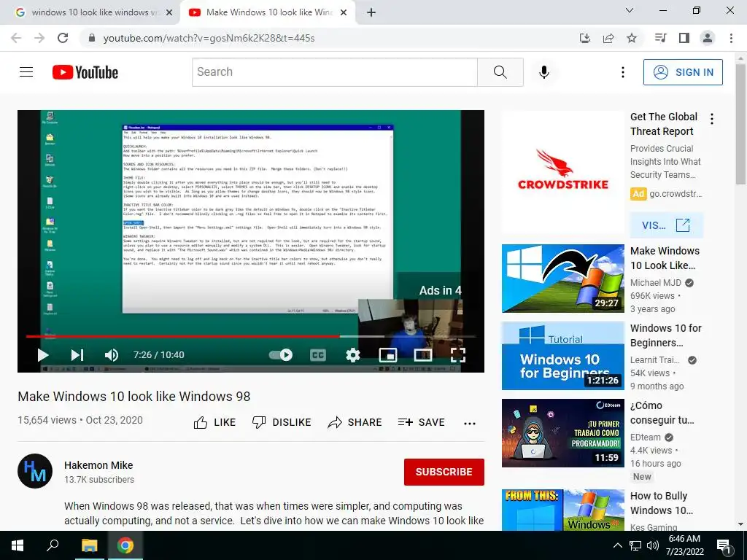Open ad options three-dot menu
Image resolution: width=747 pixels, height=560 pixels.
pyautogui.click(x=712, y=119)
